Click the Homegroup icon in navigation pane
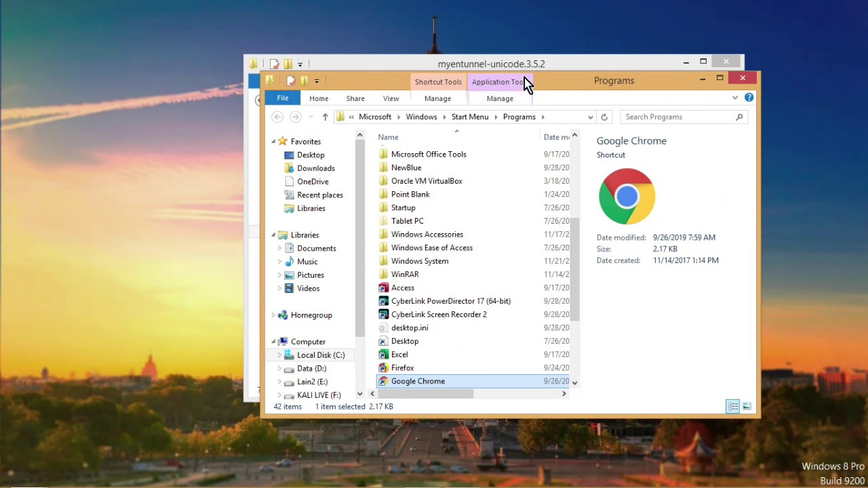Viewport: 868px width, 488px height. click(283, 315)
